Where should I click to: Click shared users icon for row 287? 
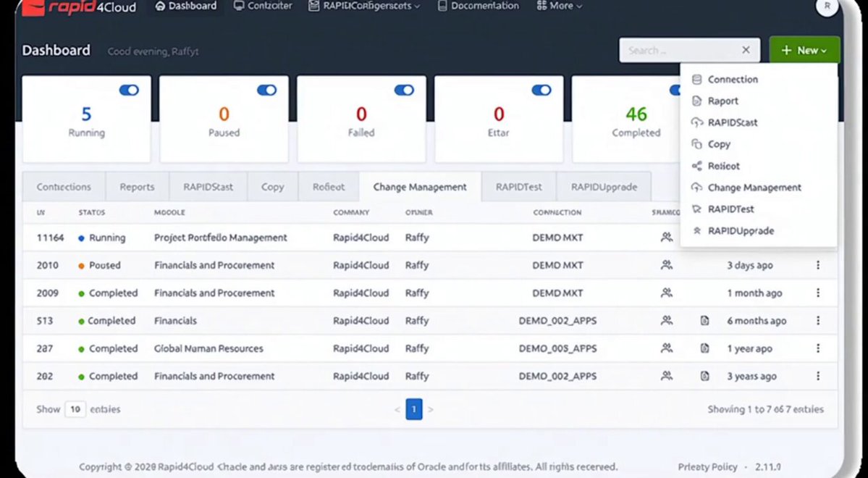click(x=667, y=348)
